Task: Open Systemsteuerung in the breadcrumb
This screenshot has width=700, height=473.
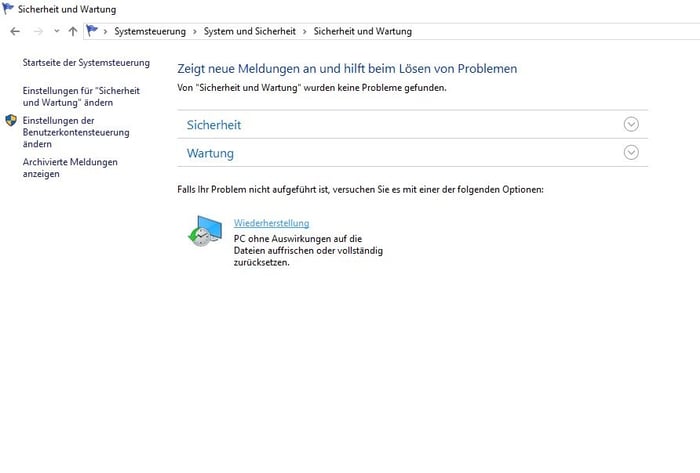Action: tap(150, 31)
